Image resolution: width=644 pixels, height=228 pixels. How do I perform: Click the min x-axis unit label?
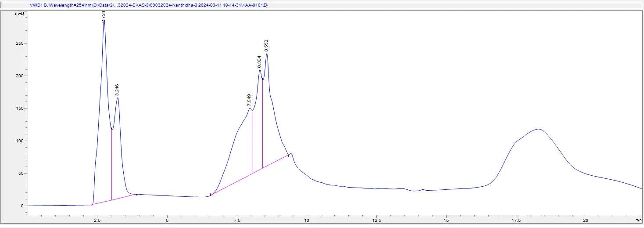coord(638,218)
